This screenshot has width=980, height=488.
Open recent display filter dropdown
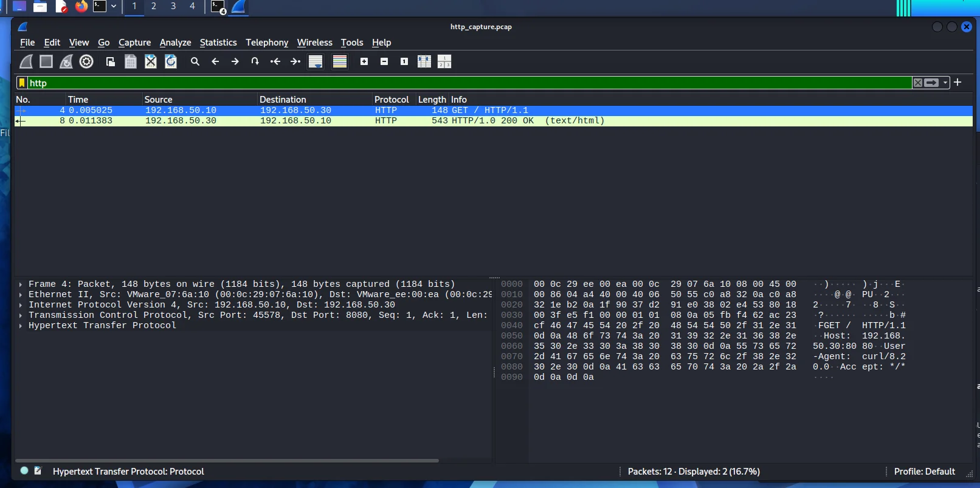pos(945,83)
